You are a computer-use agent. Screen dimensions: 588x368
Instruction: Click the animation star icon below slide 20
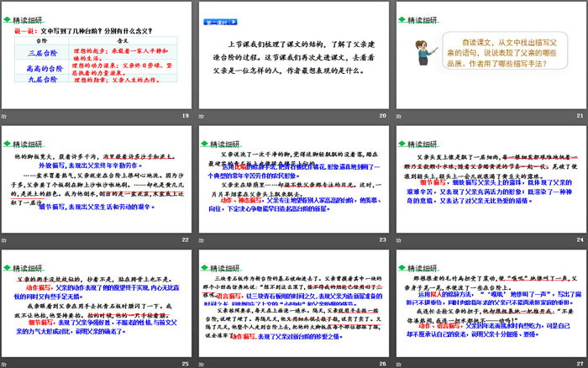(202, 115)
